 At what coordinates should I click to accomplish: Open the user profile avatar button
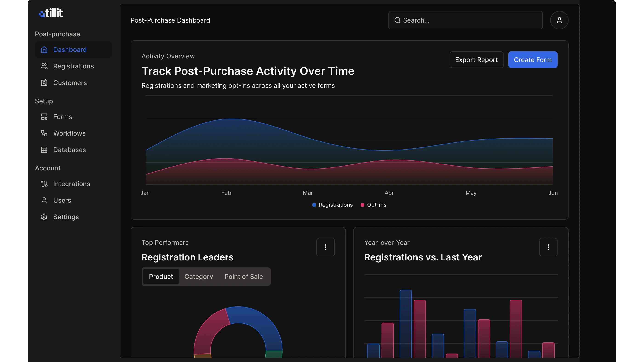[559, 20]
